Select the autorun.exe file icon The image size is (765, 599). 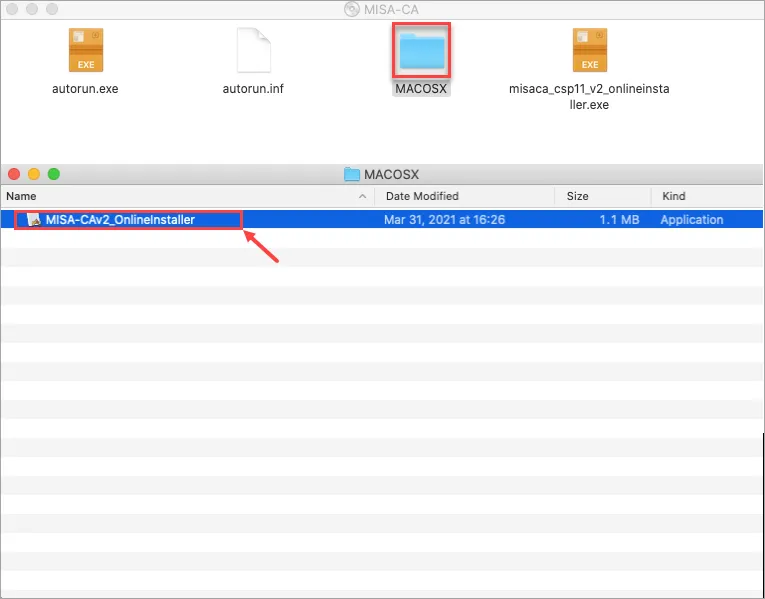click(x=86, y=50)
